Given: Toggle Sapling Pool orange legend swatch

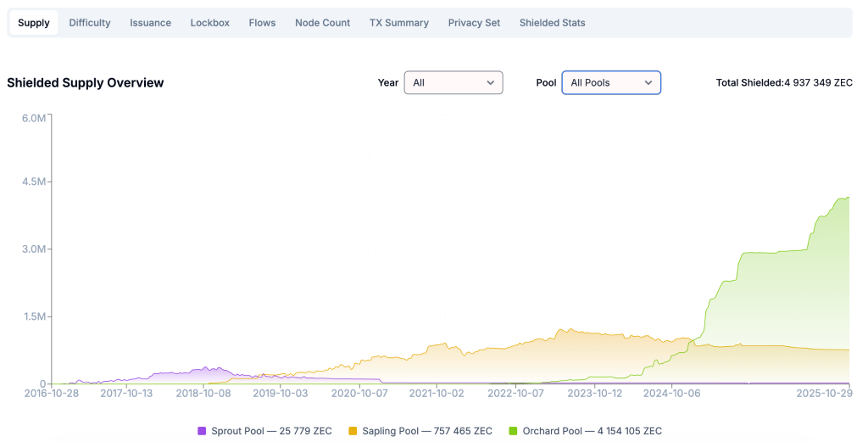Looking at the screenshot, I should click(x=353, y=431).
